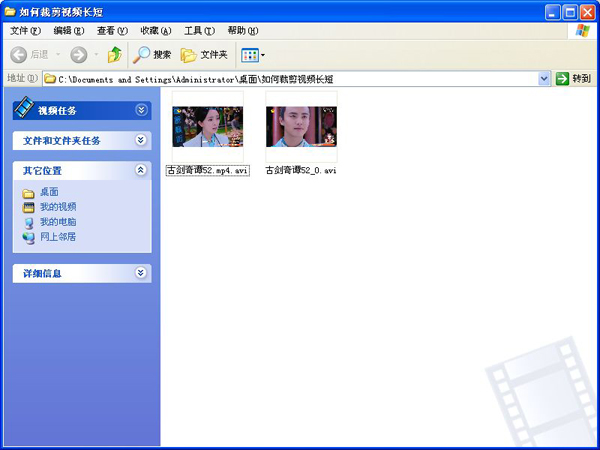Screen dimensions: 600x450
Task: Click the green Go arrow icon
Action: tap(562, 79)
